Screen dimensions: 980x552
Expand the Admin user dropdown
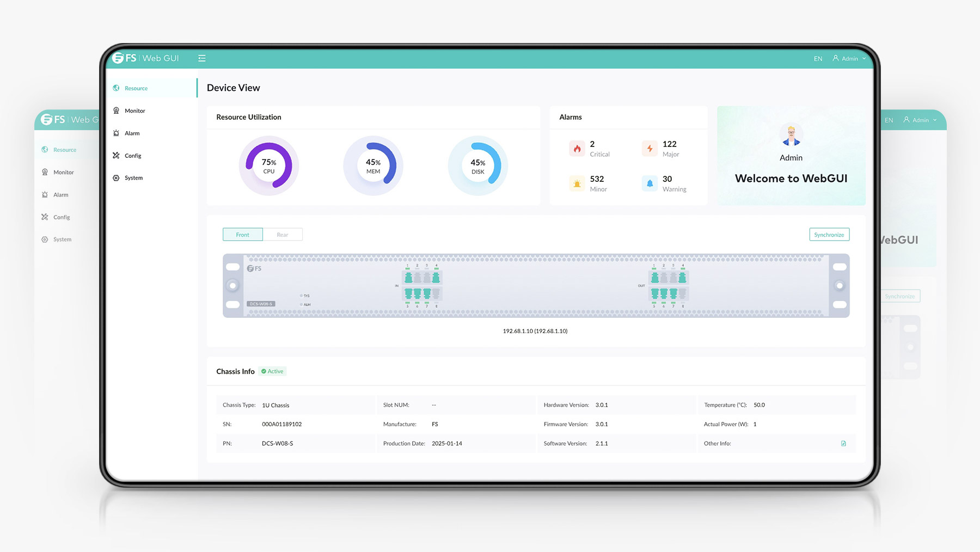click(849, 58)
